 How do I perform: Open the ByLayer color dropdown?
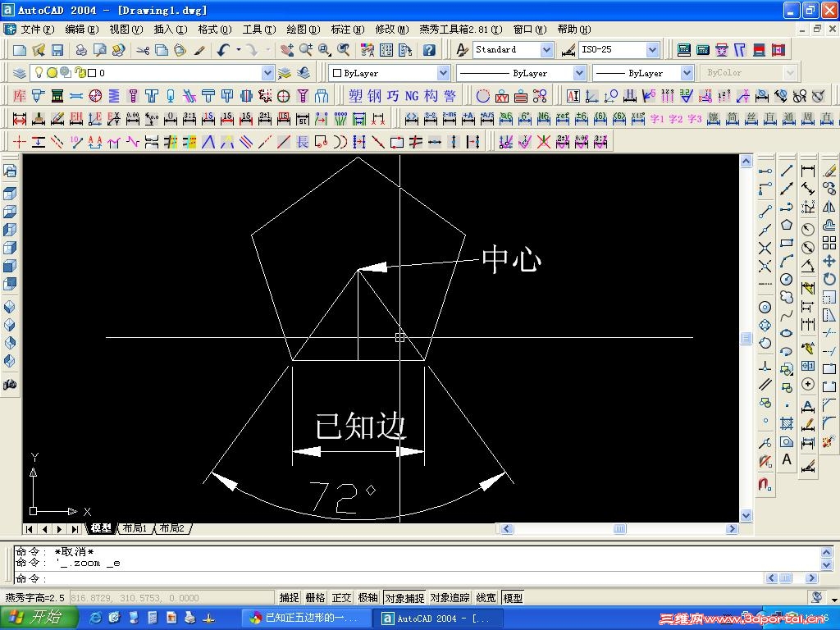tap(443, 72)
